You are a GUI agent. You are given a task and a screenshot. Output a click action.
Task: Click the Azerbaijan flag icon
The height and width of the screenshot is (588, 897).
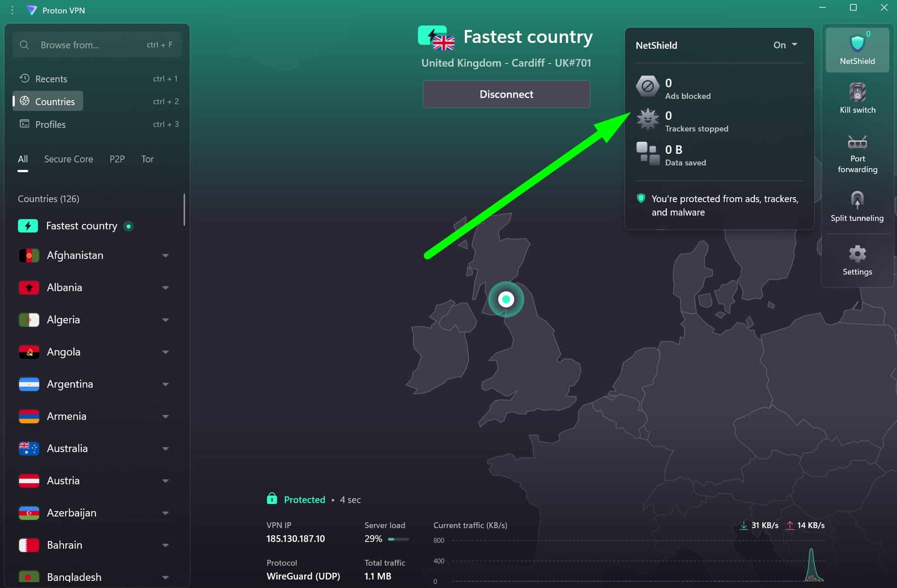29,513
